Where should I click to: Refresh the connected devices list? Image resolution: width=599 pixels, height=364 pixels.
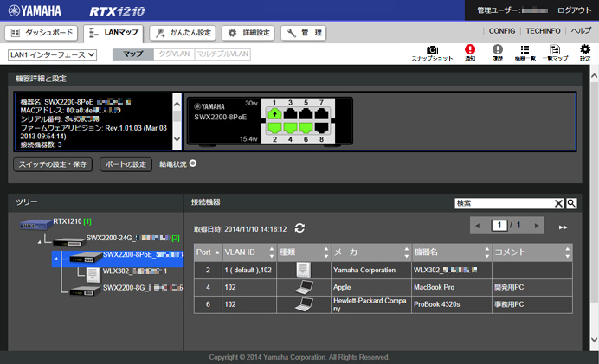click(x=299, y=228)
